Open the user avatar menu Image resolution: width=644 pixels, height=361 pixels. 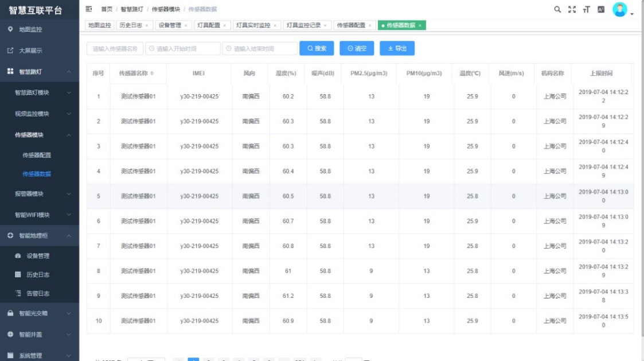(620, 10)
